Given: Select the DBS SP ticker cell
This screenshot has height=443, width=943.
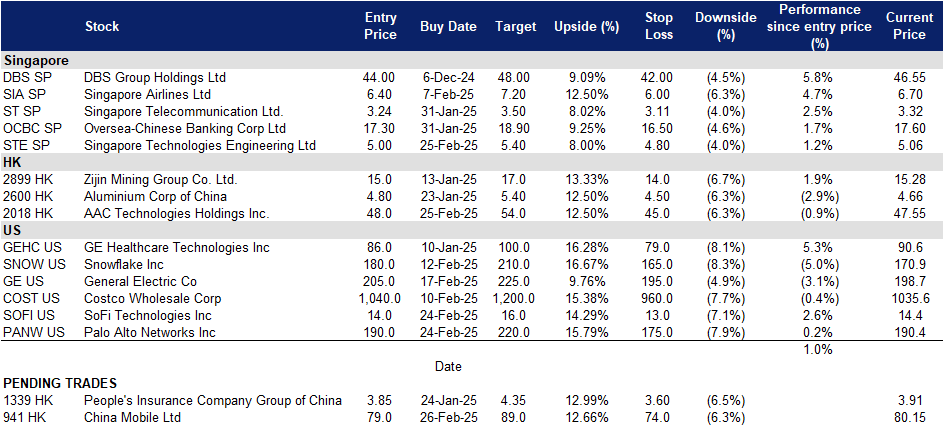Looking at the screenshot, I should [x=29, y=77].
